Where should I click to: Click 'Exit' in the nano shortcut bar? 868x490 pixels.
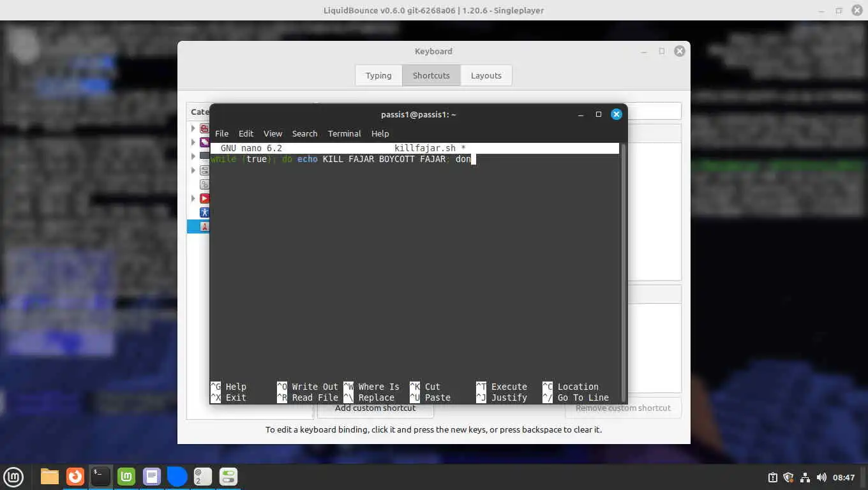[236, 397]
